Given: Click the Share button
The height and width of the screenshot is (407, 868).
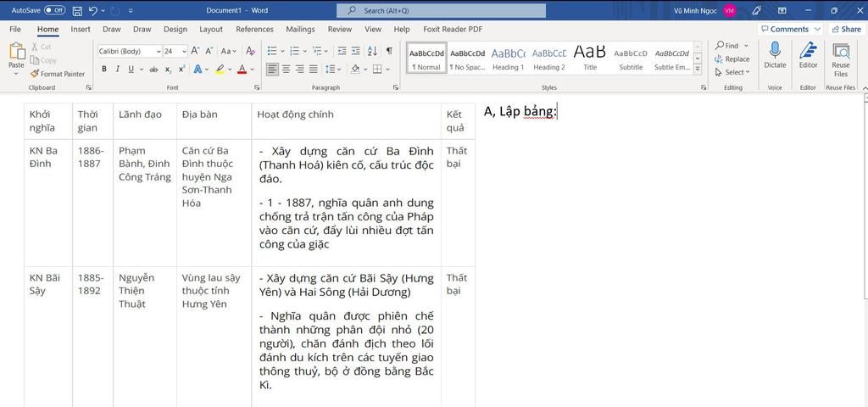Looking at the screenshot, I should tap(847, 30).
